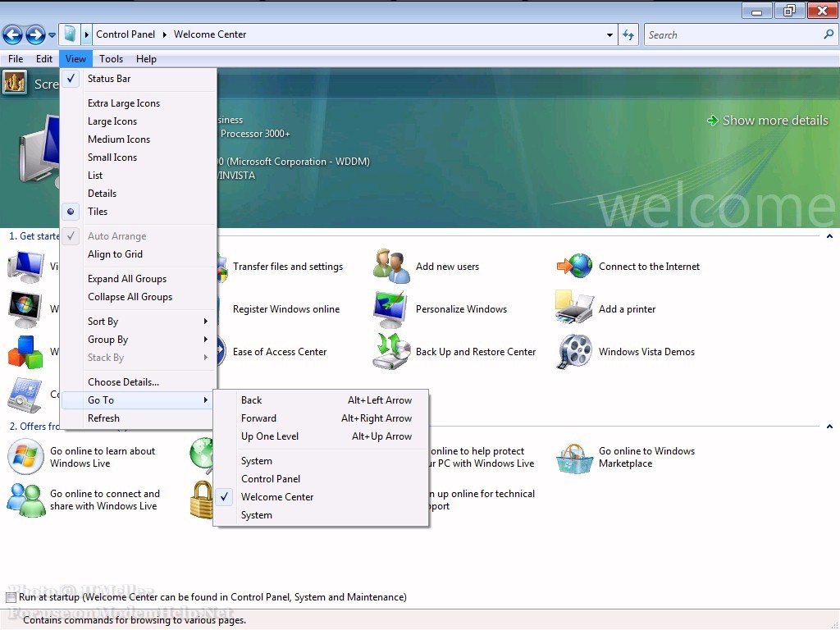Open the recent pages dropdown arrow

52,35
